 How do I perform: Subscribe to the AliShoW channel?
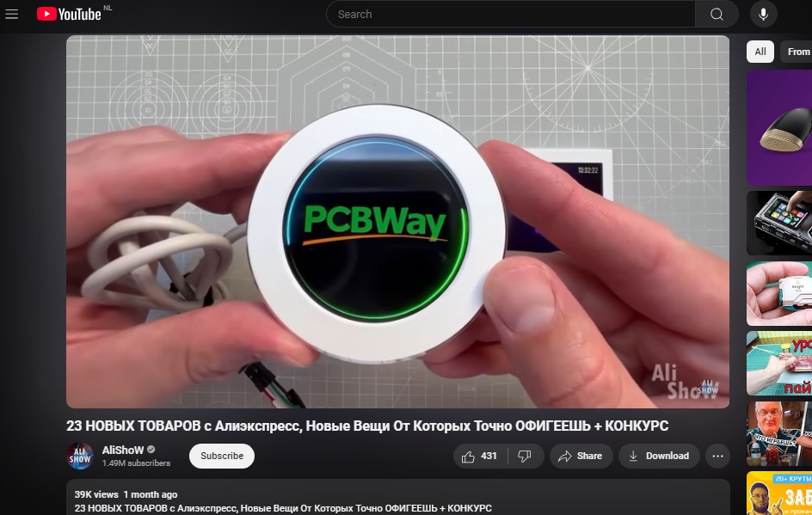(222, 456)
